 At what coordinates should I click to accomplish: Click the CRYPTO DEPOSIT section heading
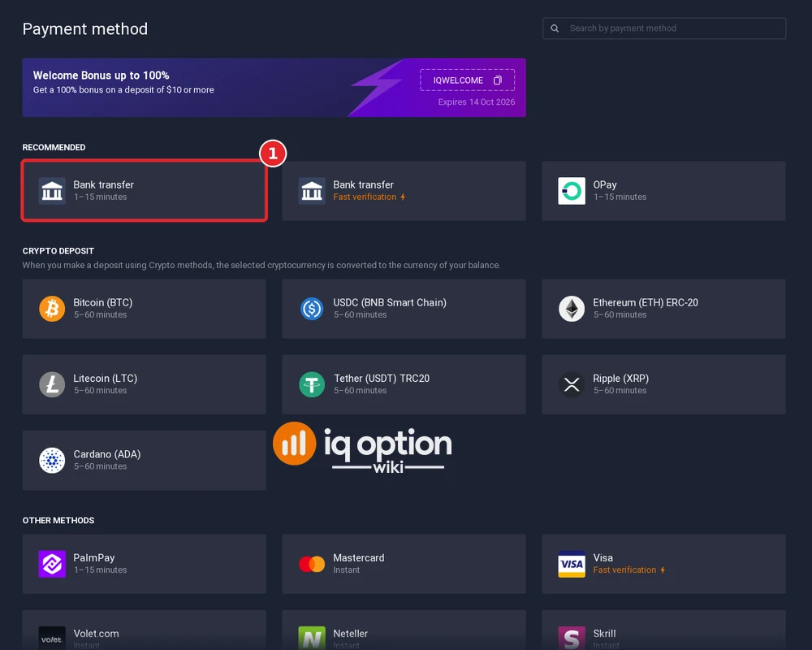click(x=58, y=251)
